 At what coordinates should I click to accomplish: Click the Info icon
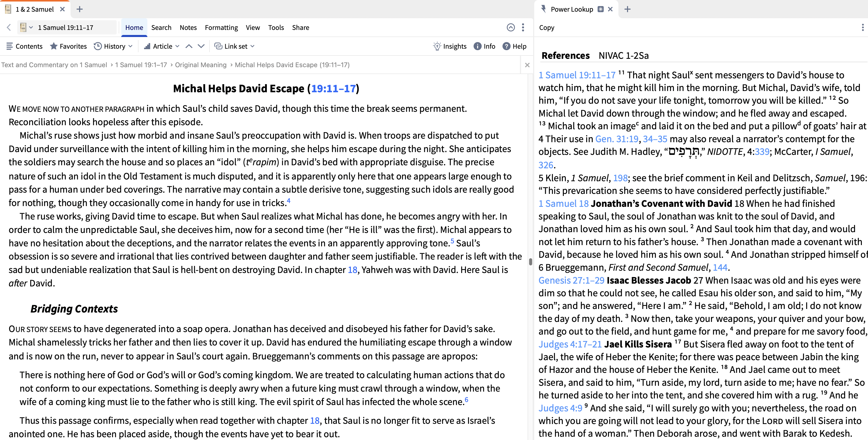477,46
